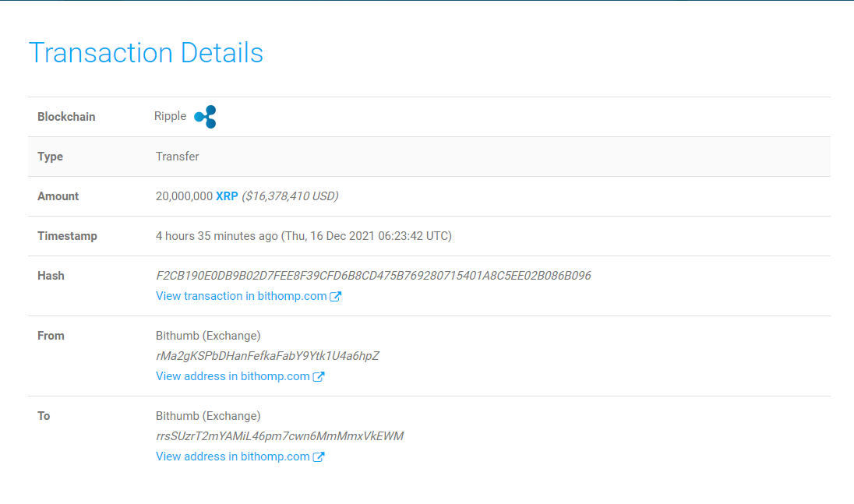This screenshot has width=854, height=504.
Task: Click the Ripple blockchain name text
Action: pyautogui.click(x=170, y=116)
